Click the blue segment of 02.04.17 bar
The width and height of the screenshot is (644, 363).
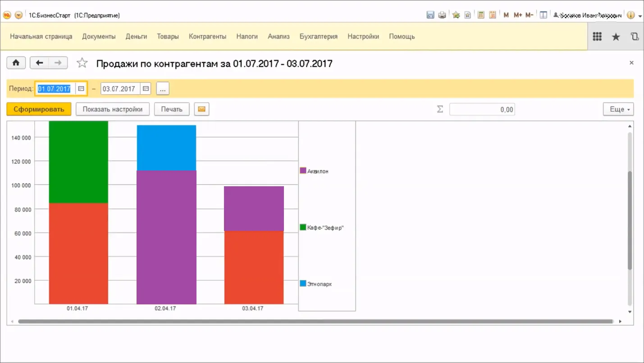pyautogui.click(x=166, y=148)
